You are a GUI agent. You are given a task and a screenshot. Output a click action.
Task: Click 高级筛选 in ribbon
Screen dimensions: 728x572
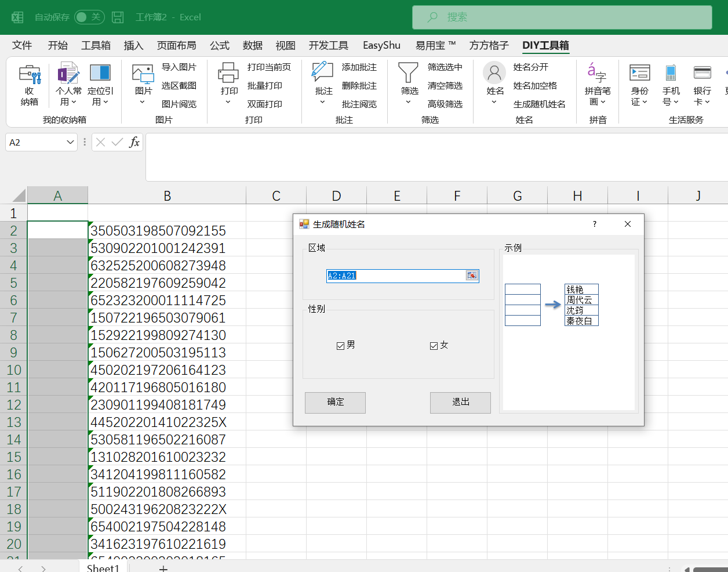click(445, 104)
